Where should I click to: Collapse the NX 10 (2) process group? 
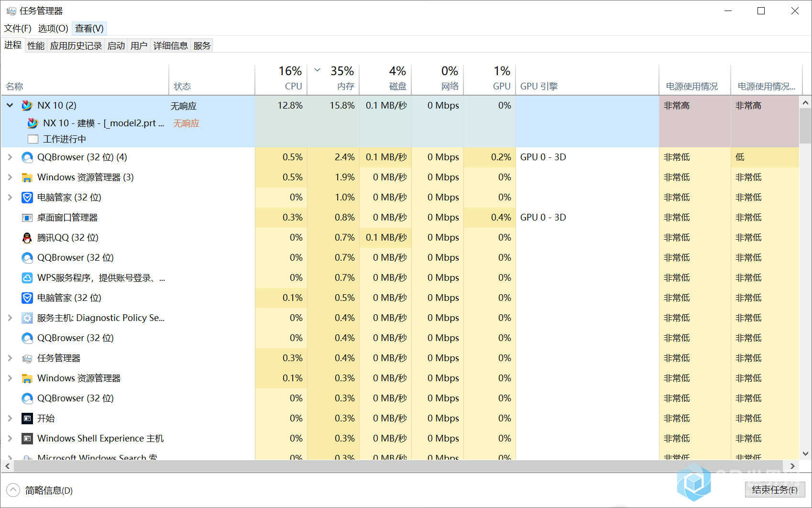pyautogui.click(x=10, y=105)
